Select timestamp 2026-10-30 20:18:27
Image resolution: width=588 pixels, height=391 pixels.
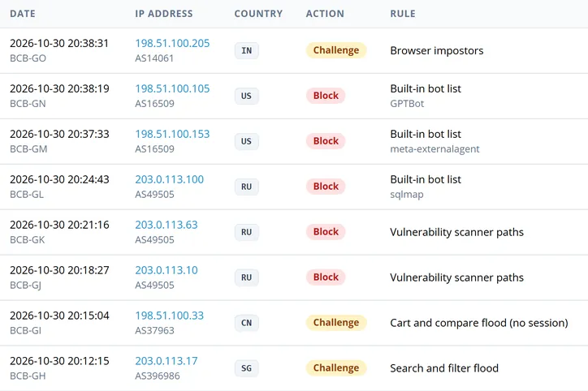59,270
